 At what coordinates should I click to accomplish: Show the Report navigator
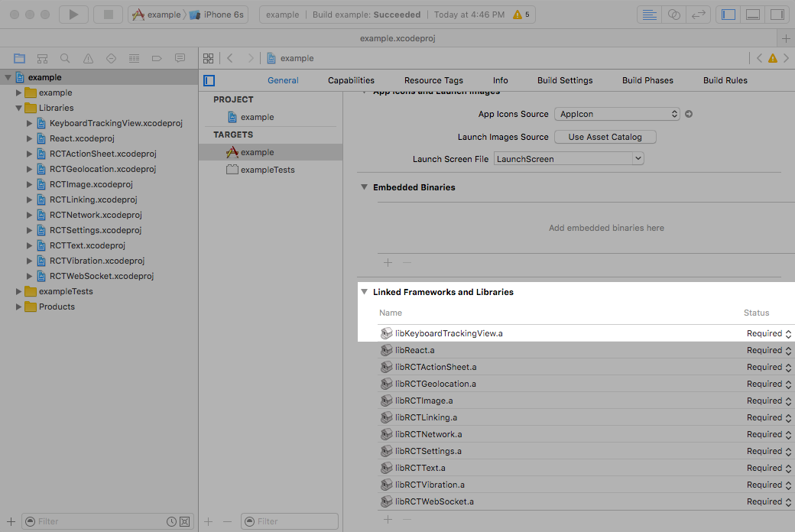pyautogui.click(x=180, y=58)
